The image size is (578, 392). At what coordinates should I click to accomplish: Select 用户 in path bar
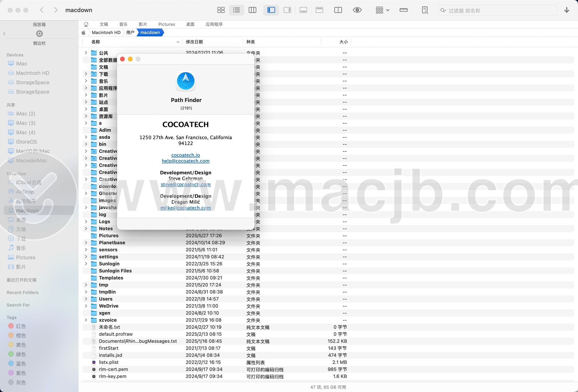tap(130, 32)
